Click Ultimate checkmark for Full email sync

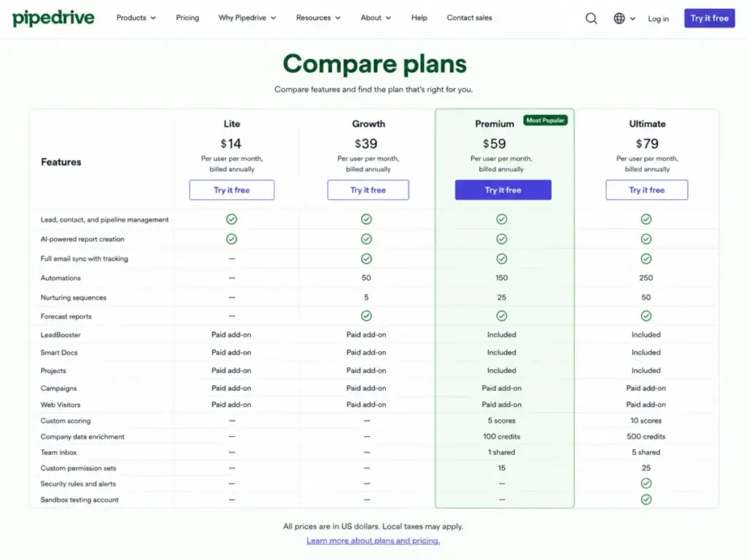646,259
